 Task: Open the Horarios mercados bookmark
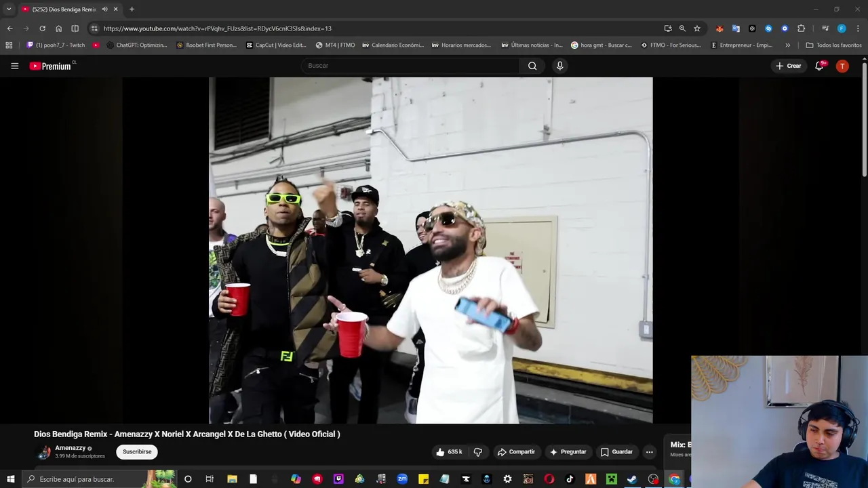pyautogui.click(x=461, y=45)
